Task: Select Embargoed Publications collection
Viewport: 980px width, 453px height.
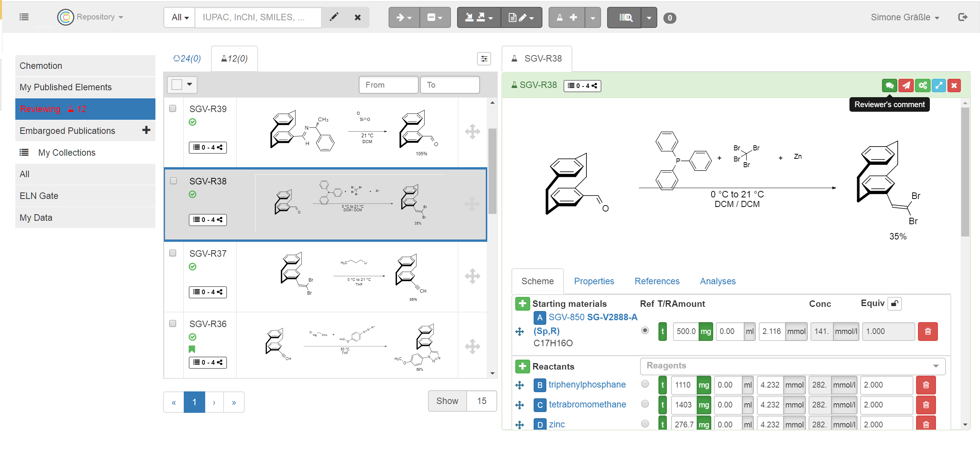Action: pos(67,131)
